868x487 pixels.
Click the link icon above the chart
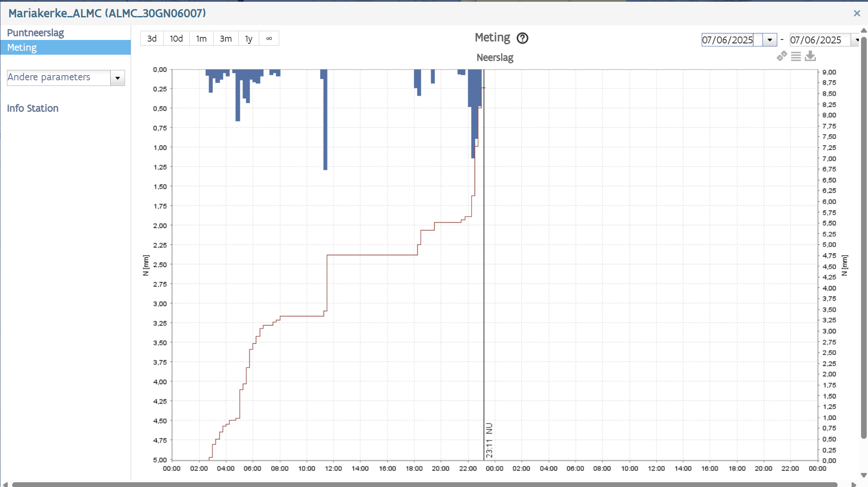782,56
